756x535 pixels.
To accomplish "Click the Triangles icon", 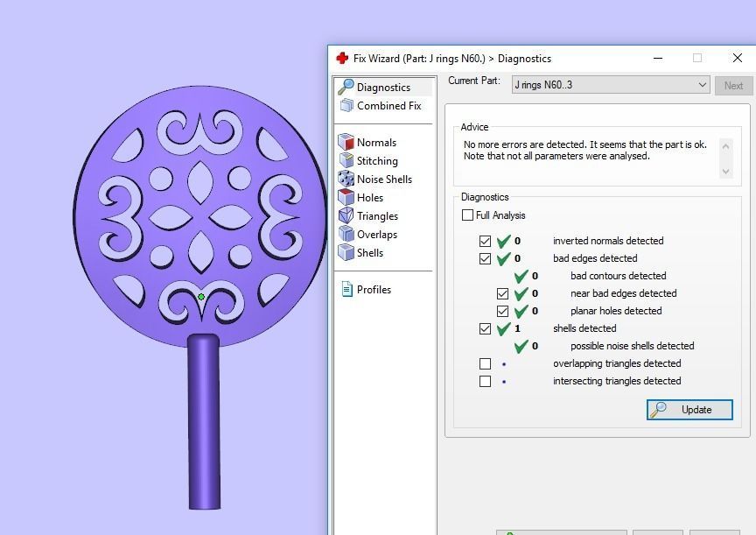I will click(346, 215).
